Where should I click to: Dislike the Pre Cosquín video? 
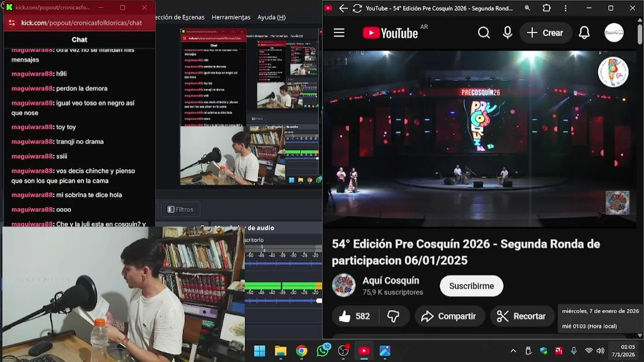click(x=393, y=316)
